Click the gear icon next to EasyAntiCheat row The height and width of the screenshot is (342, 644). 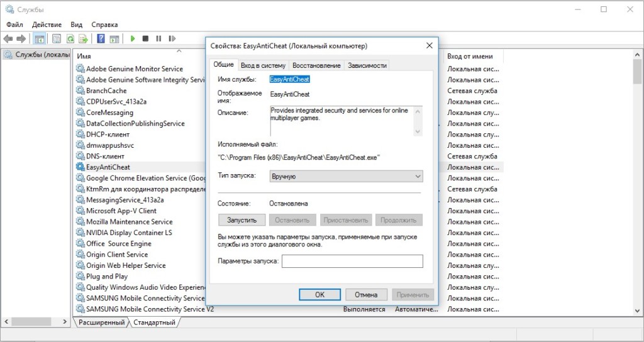80,167
